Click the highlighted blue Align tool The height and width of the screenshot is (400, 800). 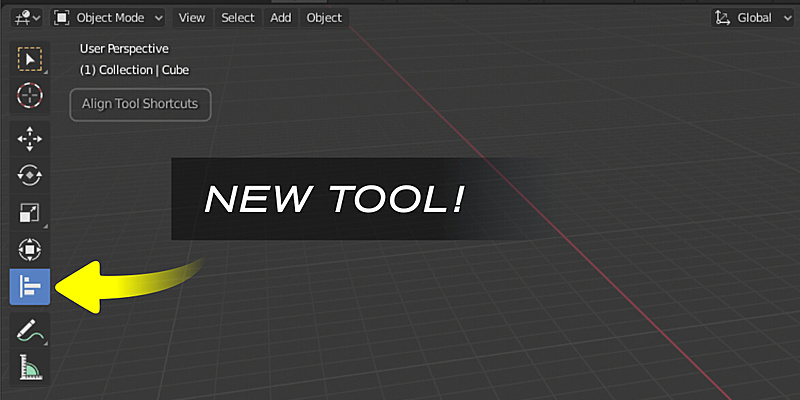click(x=30, y=287)
